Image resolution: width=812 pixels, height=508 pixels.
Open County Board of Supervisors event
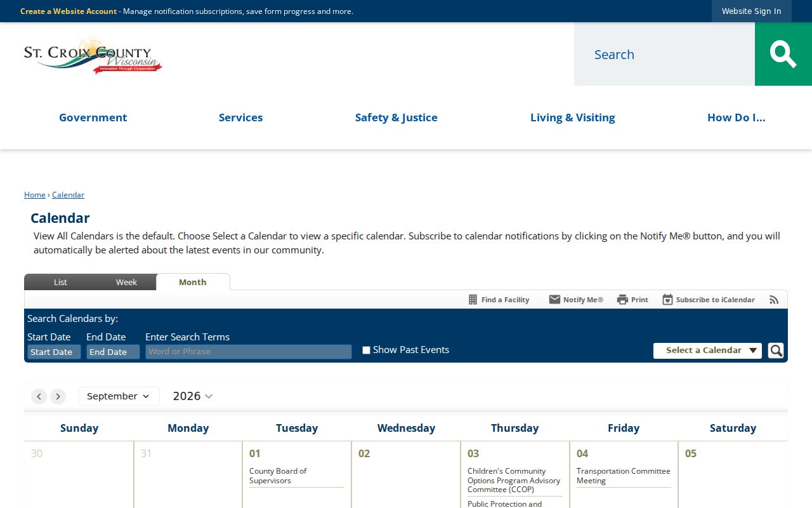(x=278, y=476)
